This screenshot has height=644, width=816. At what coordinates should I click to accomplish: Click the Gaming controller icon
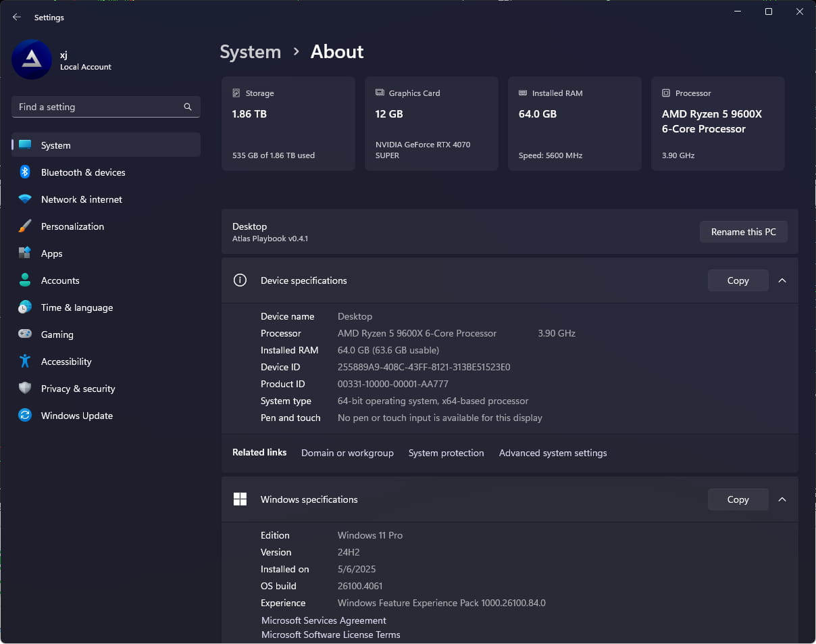pyautogui.click(x=25, y=334)
